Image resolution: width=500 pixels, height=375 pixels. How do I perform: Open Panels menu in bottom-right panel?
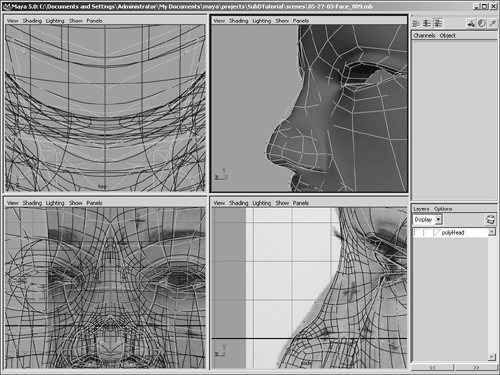coord(301,203)
